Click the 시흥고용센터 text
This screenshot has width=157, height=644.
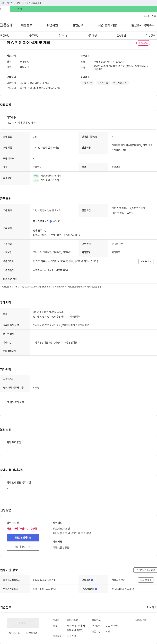pyautogui.click(x=118, y=580)
